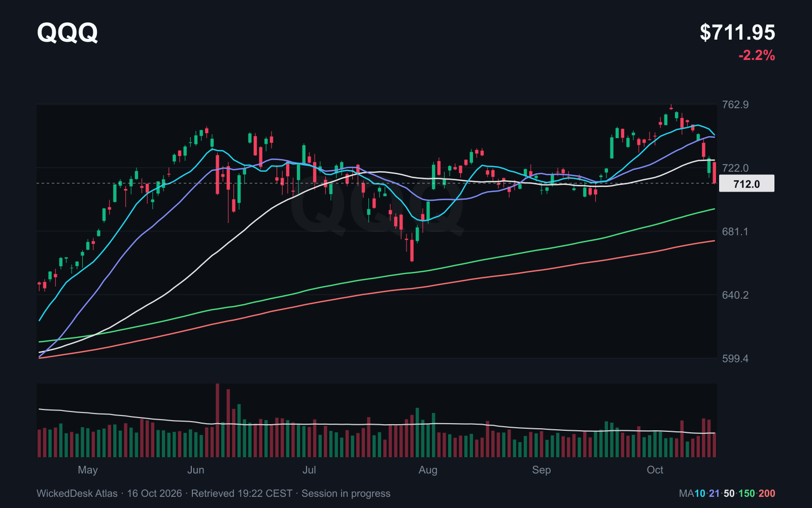
Task: Select the 681.1 price axis label
Action: 735,232
